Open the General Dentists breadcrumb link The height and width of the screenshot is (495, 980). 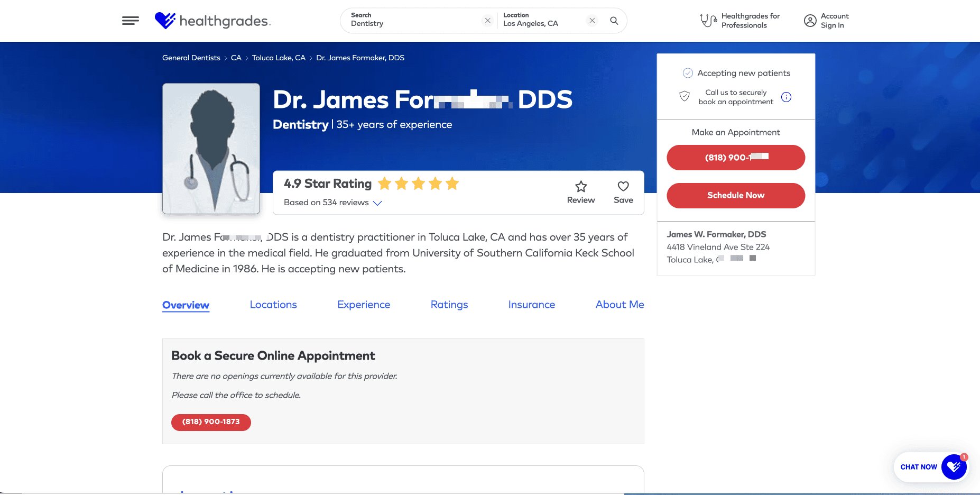[x=191, y=58]
